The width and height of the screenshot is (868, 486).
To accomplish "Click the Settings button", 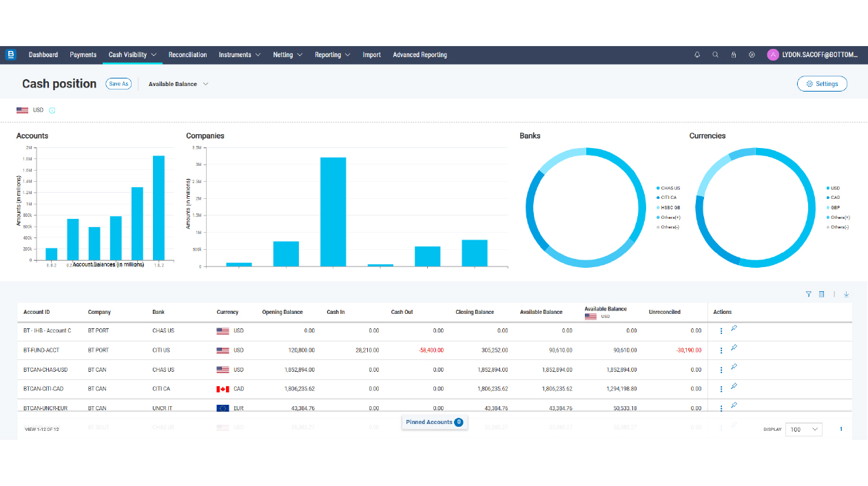I will click(x=822, y=84).
